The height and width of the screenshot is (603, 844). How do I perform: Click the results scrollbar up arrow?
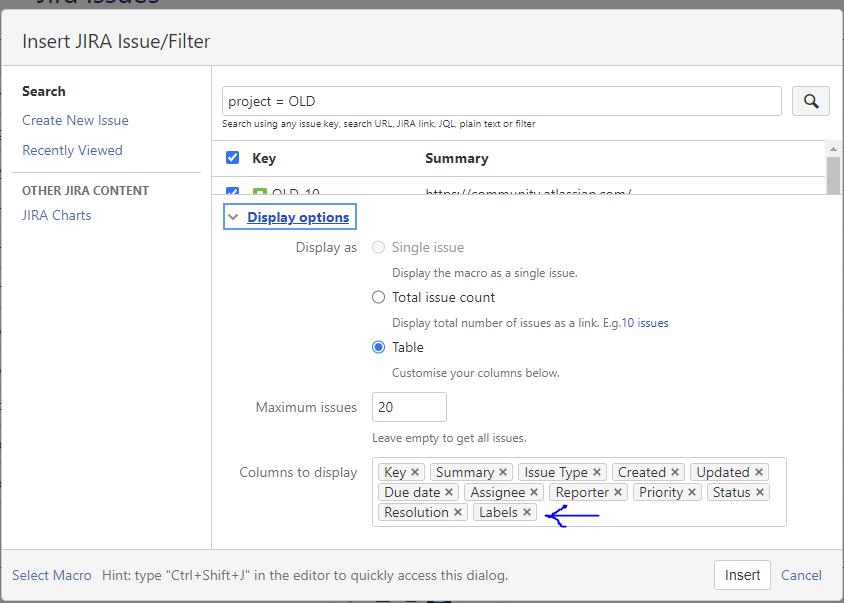point(833,149)
